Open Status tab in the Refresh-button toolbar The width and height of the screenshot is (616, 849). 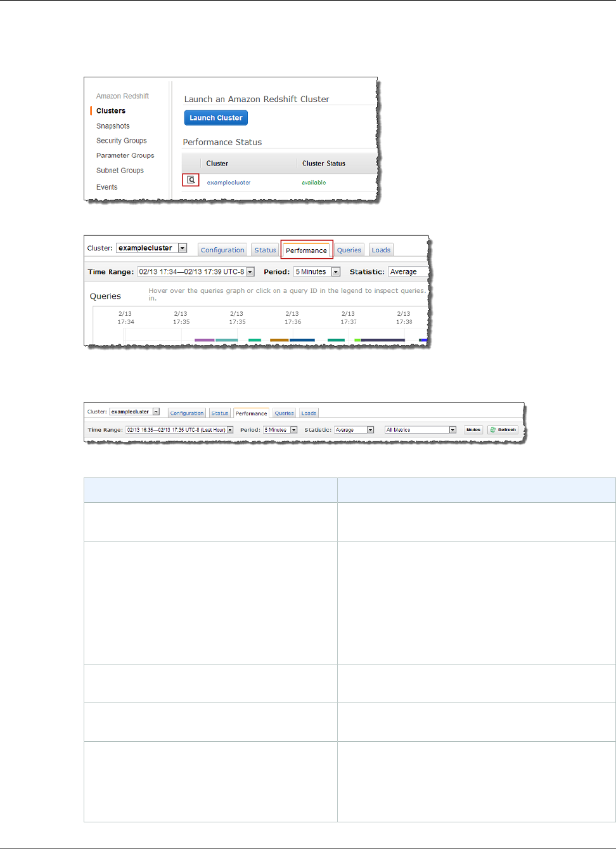220,413
